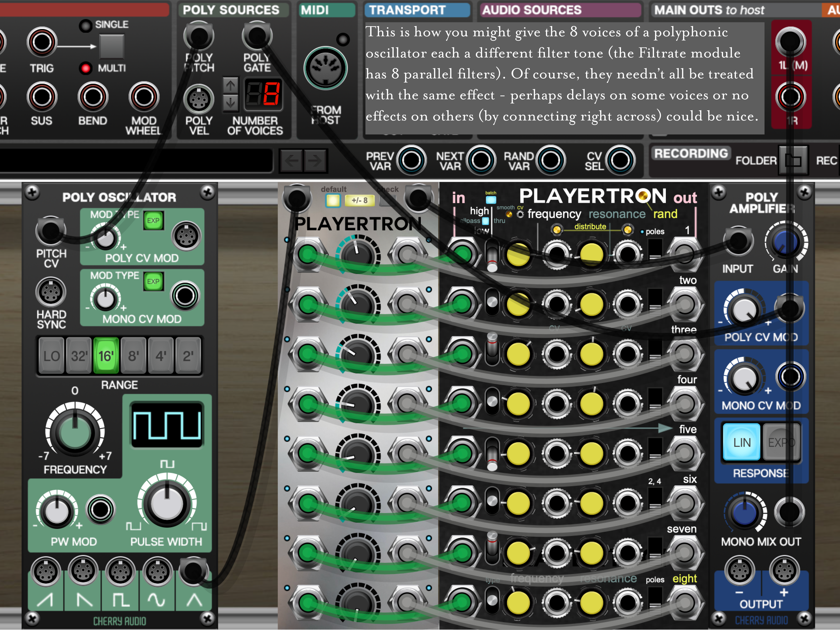Toggle the EXP button in Poly CV Mod
The height and width of the screenshot is (630, 840).
click(x=153, y=221)
